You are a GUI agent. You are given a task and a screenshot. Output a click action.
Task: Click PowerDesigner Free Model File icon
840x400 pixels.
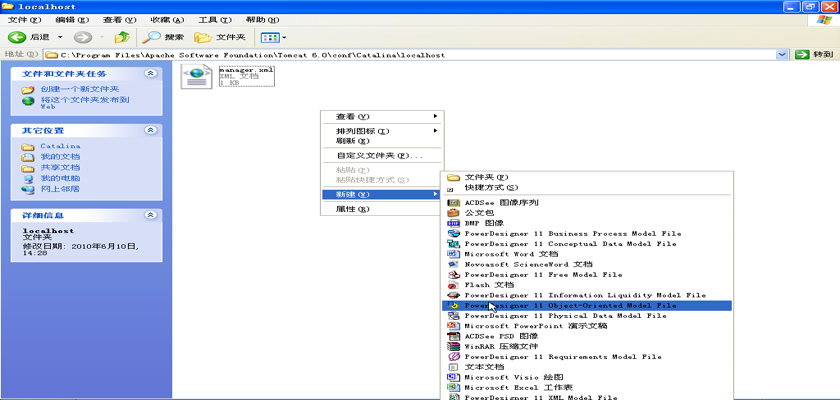[x=454, y=274]
